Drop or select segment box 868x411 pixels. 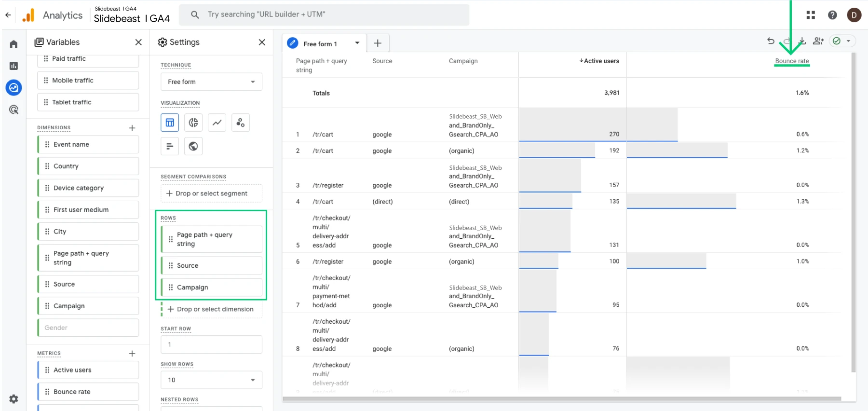(211, 193)
